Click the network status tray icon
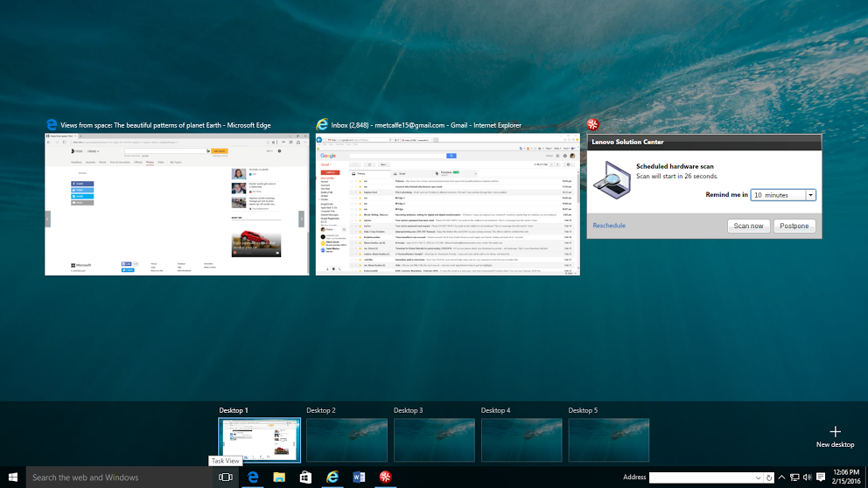 [794, 478]
